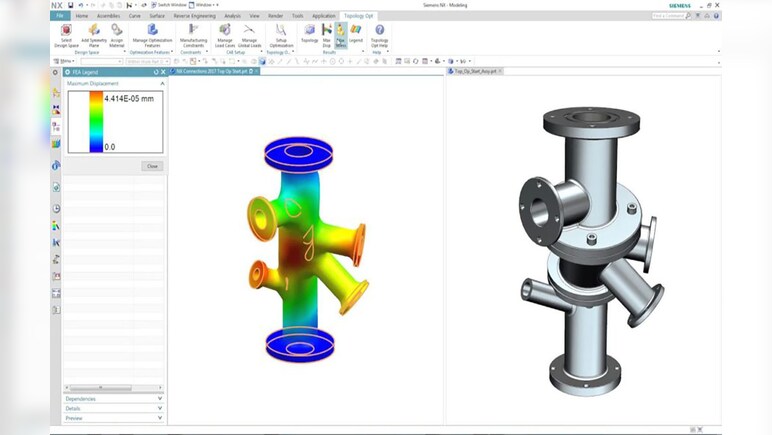
Task: Close the Top_Op_Start_Assy.prt tab
Action: click(500, 71)
